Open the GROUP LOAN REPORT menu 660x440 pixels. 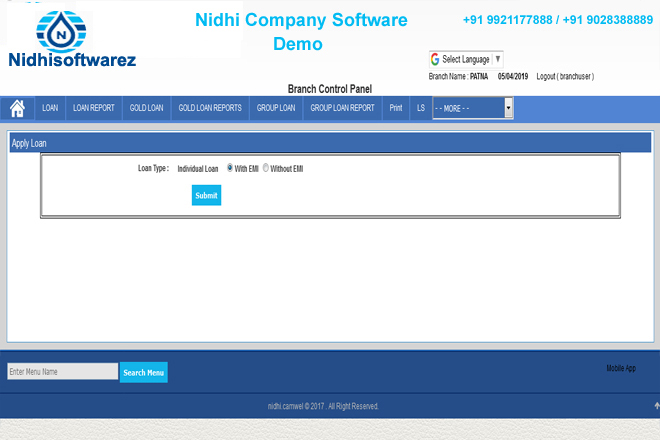(342, 108)
